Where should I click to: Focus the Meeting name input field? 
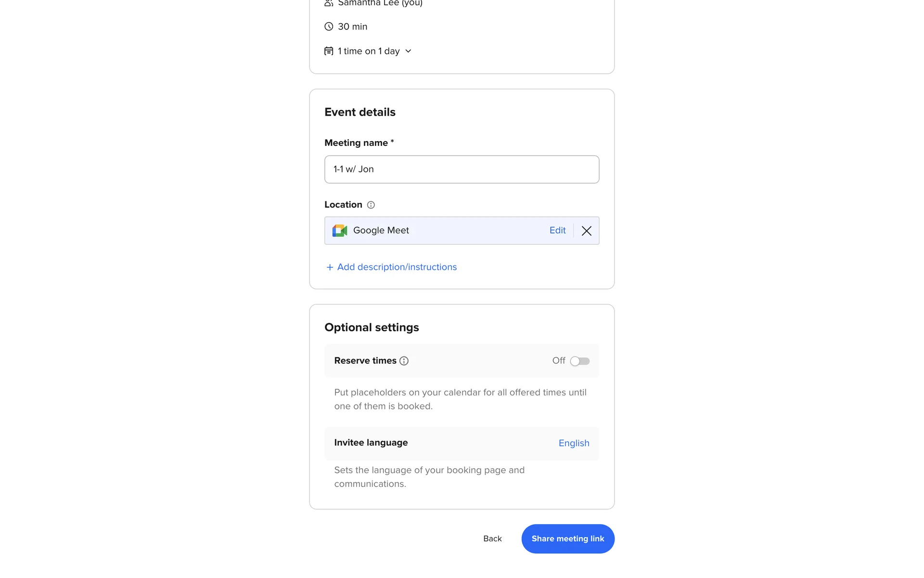(x=462, y=170)
